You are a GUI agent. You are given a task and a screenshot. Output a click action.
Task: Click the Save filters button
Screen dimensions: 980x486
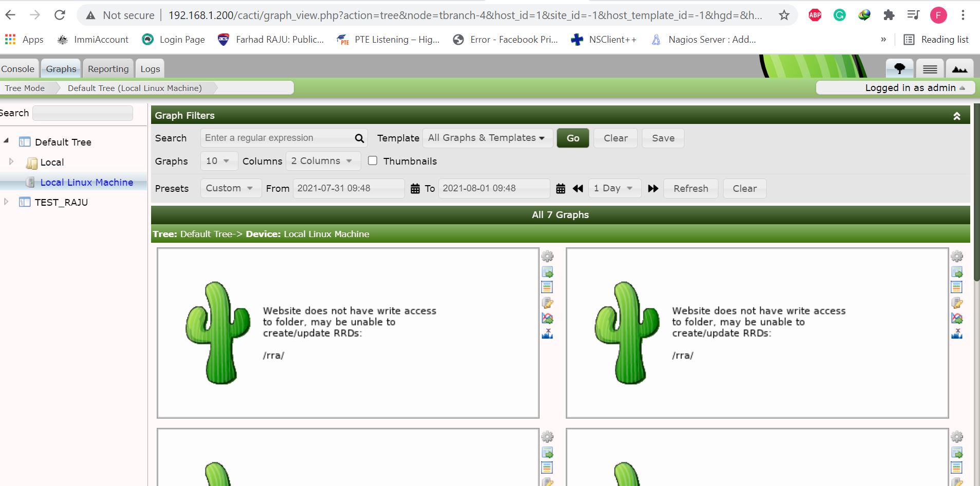(x=663, y=138)
